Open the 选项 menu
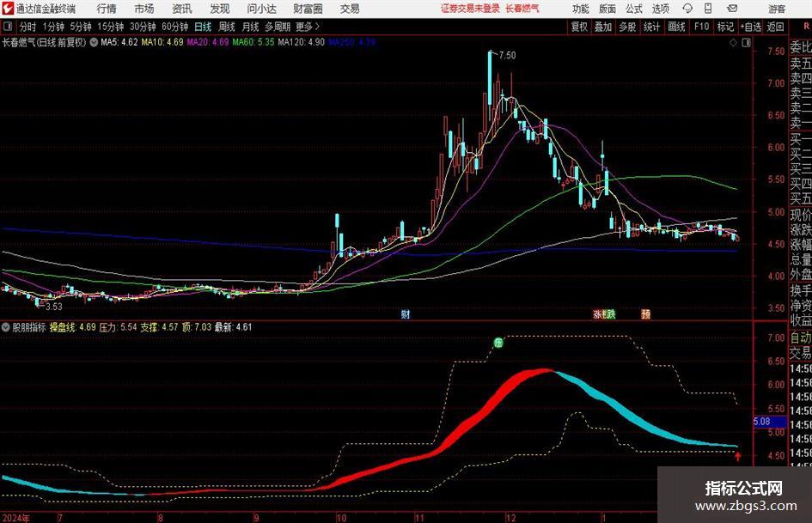The width and height of the screenshot is (812, 523). coord(660,9)
